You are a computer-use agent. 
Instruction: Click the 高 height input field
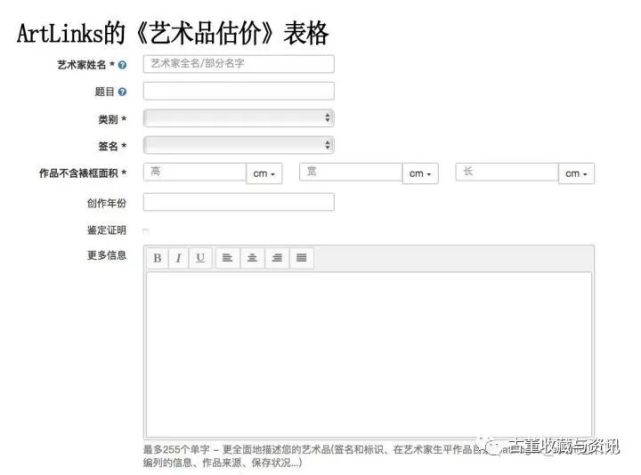(x=195, y=172)
